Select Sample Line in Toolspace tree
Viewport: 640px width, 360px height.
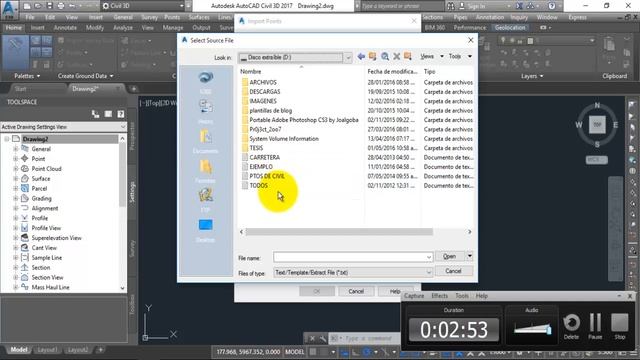click(x=47, y=258)
